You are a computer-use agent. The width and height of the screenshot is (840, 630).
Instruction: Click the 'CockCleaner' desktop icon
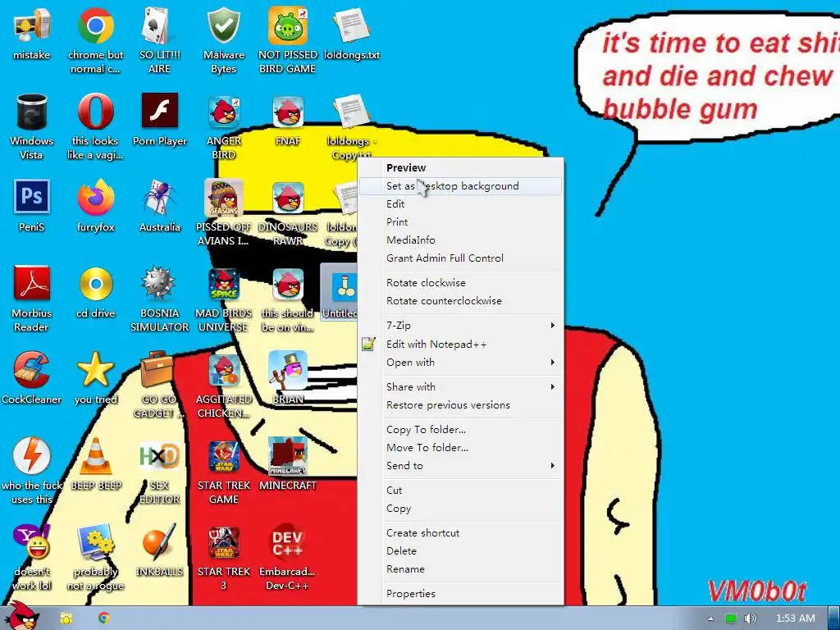(x=32, y=379)
